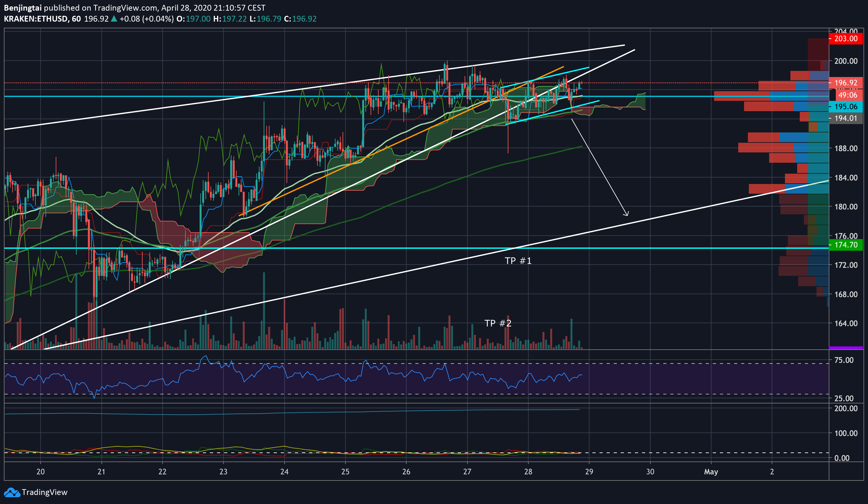Click the TP #1 chart annotation
This screenshot has height=504, width=868.
click(x=518, y=261)
